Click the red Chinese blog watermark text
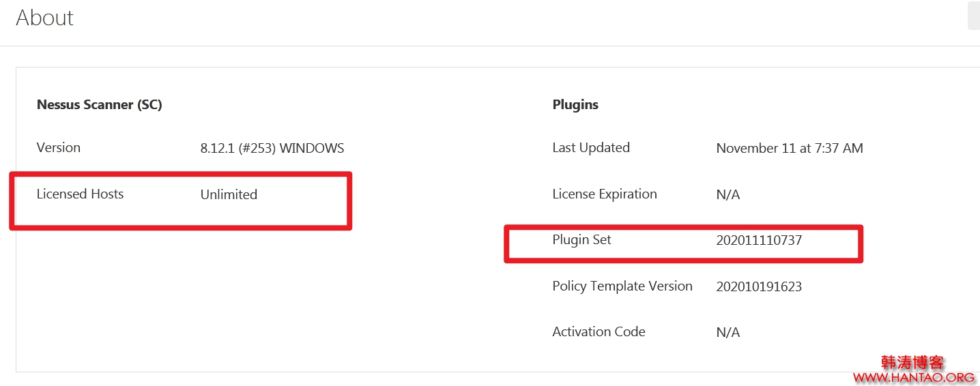Image resolution: width=980 pixels, height=386 pixels. (912, 362)
